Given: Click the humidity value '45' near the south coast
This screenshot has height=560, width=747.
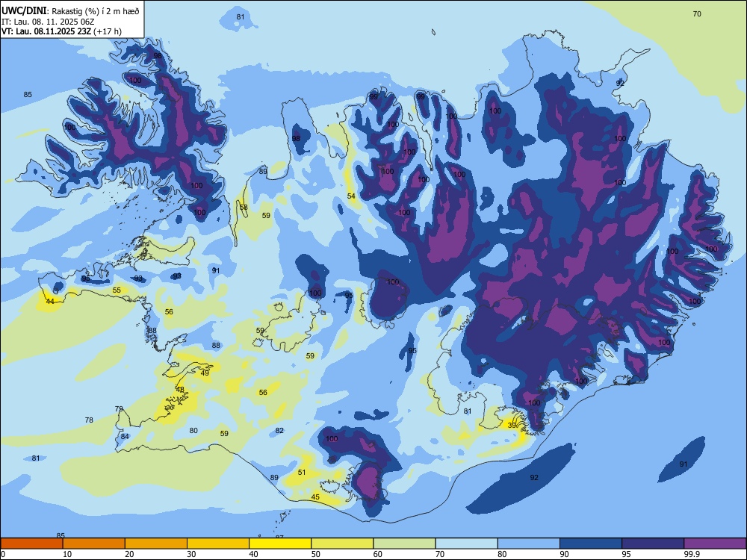Looking at the screenshot, I should tap(315, 497).
